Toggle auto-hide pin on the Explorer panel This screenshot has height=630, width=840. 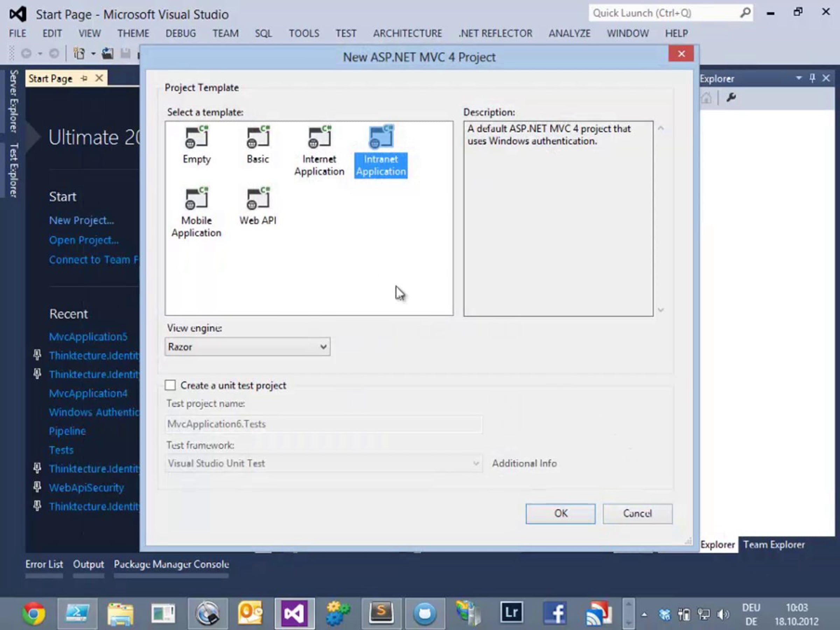coord(812,78)
